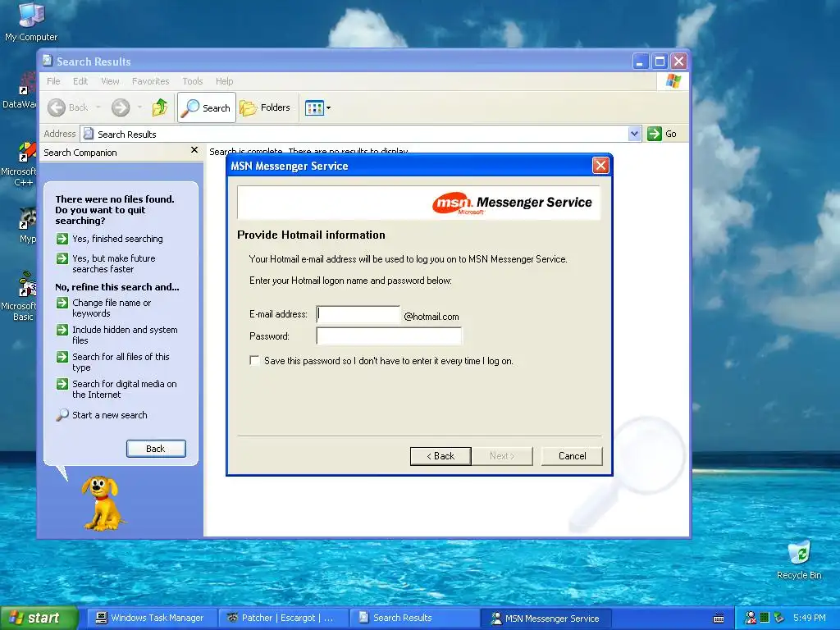Toggle the Folders toolbar button
The width and height of the screenshot is (840, 630).
tap(265, 107)
